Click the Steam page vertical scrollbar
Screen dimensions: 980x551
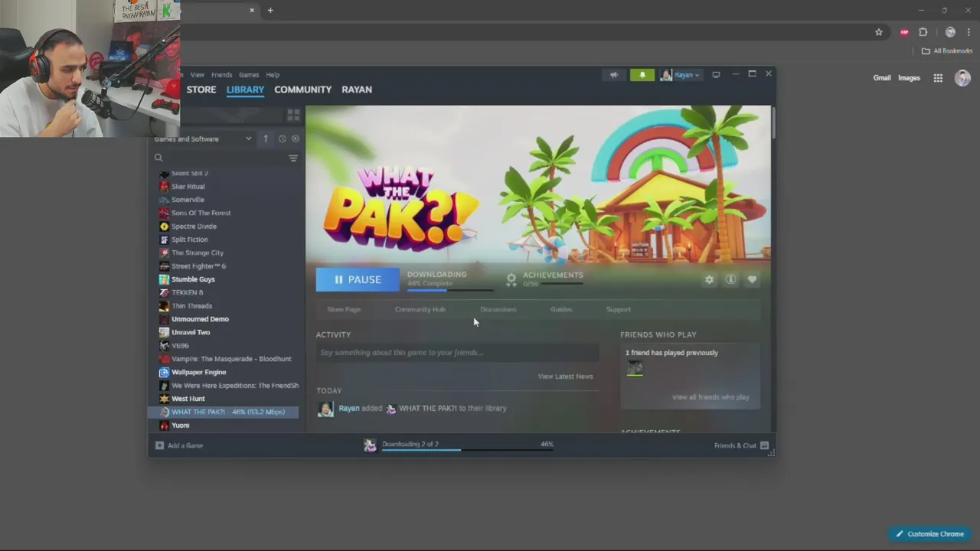[773, 122]
